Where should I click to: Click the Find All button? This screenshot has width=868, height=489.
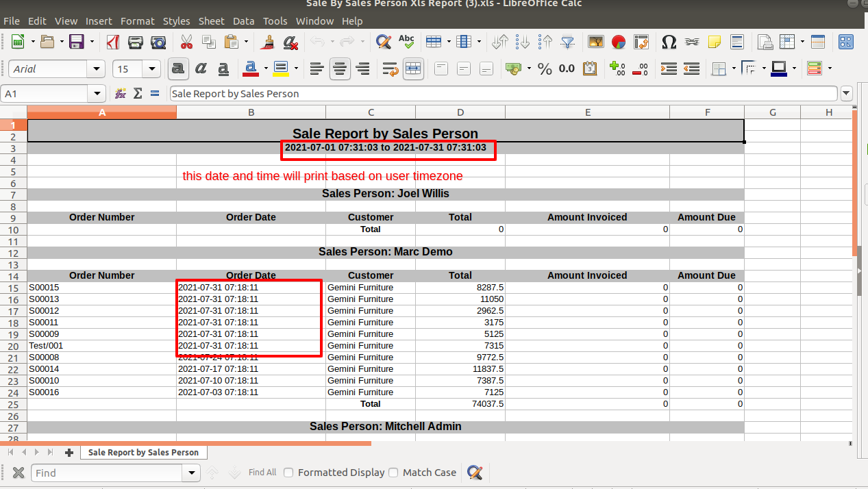click(262, 473)
